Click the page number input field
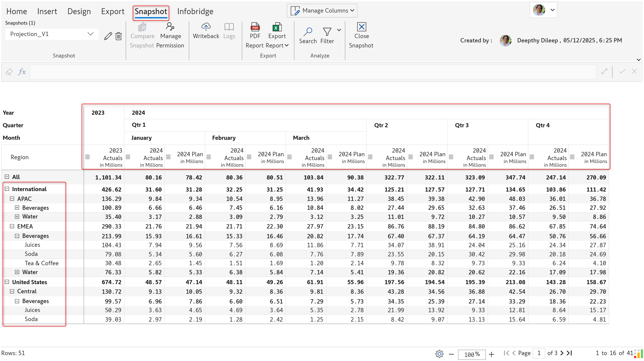The image size is (644, 361). click(539, 353)
